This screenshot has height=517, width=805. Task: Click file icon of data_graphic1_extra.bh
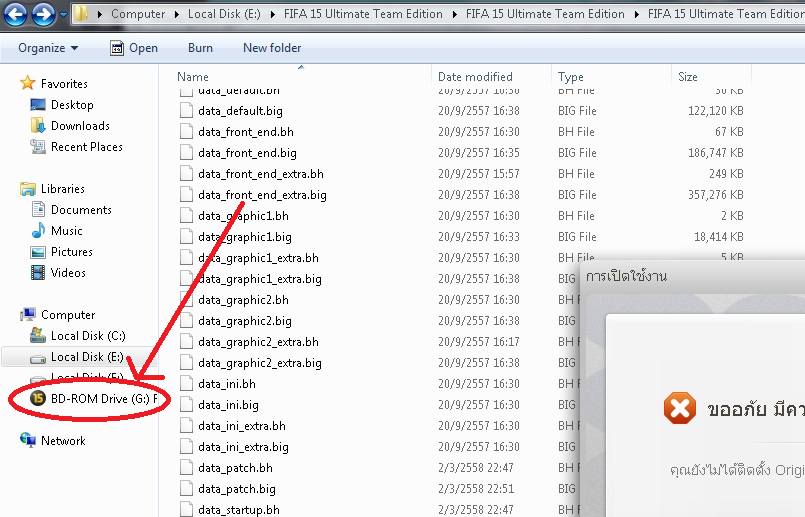tap(186, 258)
